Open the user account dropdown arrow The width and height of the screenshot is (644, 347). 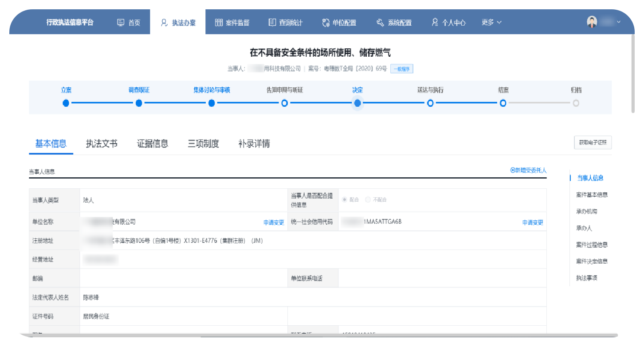pyautogui.click(x=618, y=22)
